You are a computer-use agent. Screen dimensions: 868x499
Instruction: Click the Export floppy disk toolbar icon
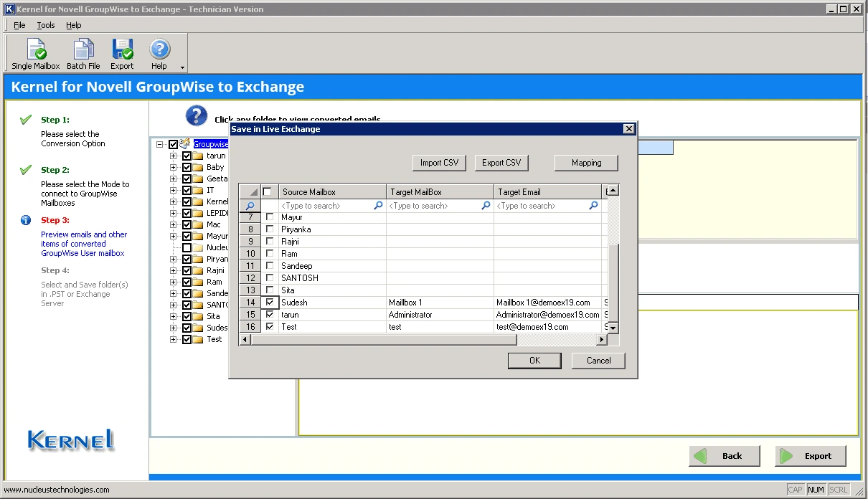(122, 49)
